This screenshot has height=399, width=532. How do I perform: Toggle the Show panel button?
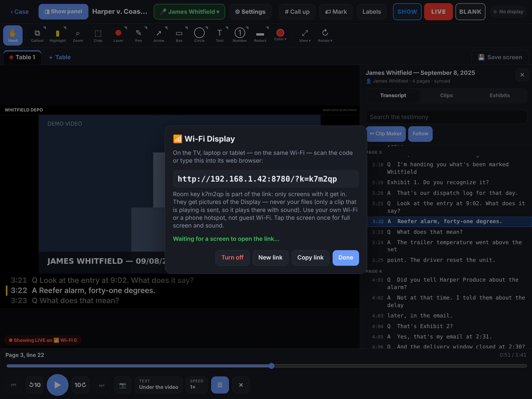click(64, 12)
